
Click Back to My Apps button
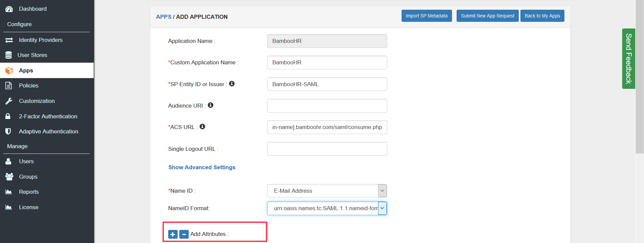542,16
